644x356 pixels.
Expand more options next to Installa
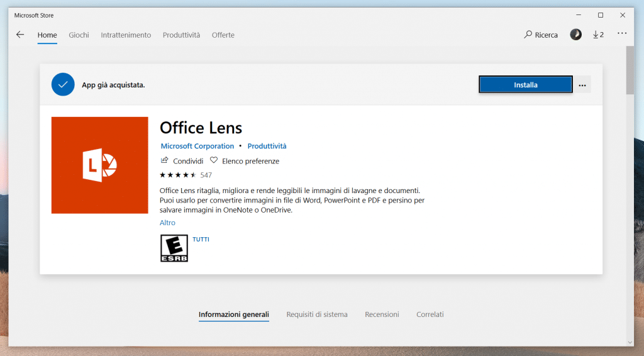(582, 85)
